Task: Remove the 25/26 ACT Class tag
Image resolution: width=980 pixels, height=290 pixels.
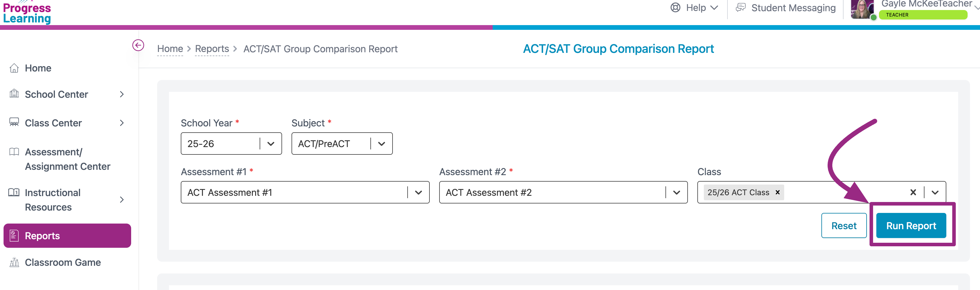Action: [x=778, y=192]
